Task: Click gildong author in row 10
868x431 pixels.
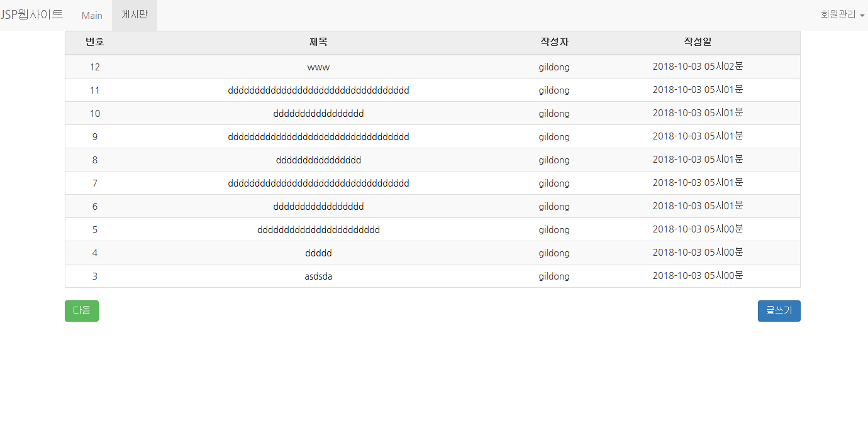Action: point(554,113)
